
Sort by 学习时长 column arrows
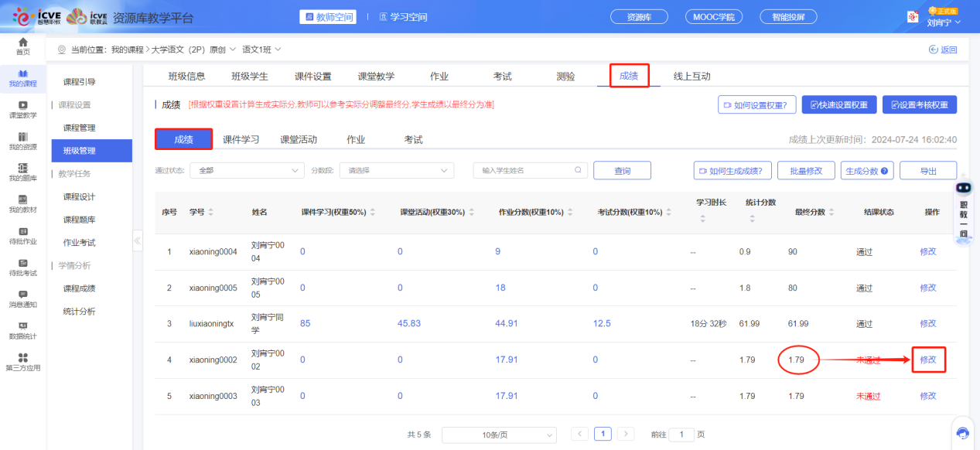click(x=702, y=220)
